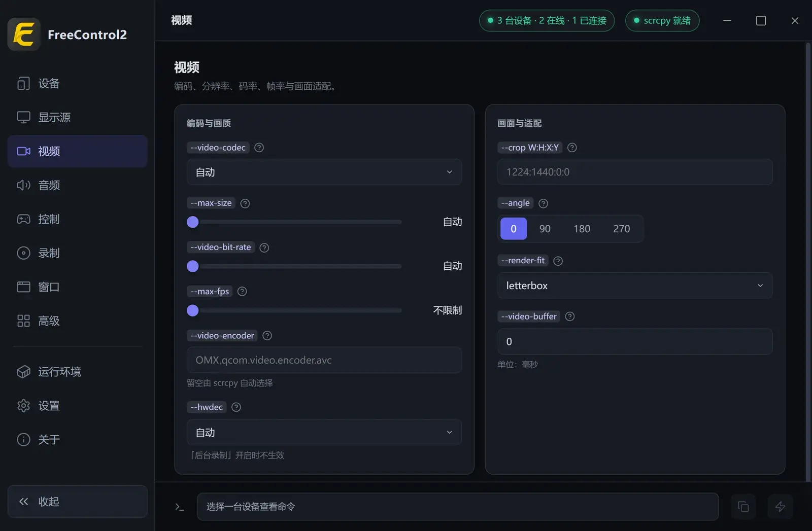Click help icon beside --render-fit
Image resolution: width=812 pixels, height=531 pixels.
[x=558, y=261]
